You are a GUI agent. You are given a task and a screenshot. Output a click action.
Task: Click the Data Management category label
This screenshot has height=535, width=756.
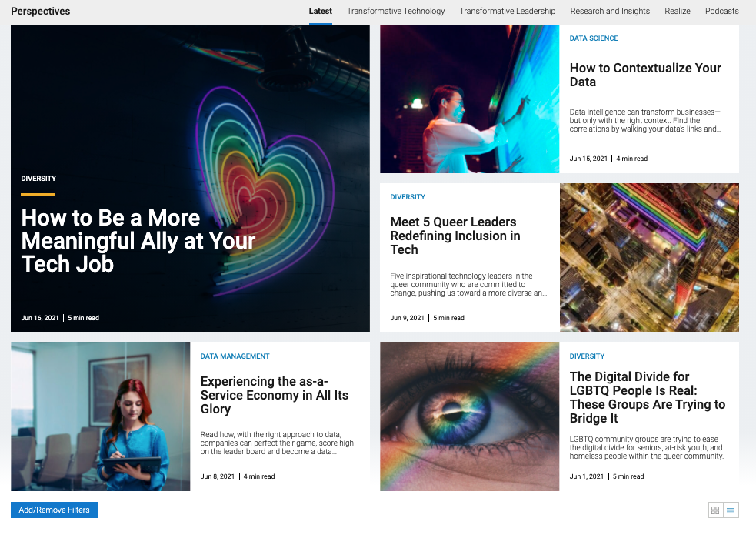[x=235, y=356]
